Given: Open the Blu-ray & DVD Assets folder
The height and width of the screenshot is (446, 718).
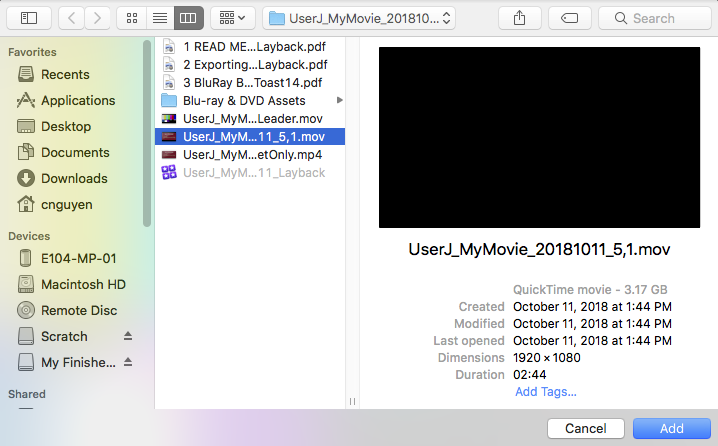Looking at the screenshot, I should tap(250, 101).
